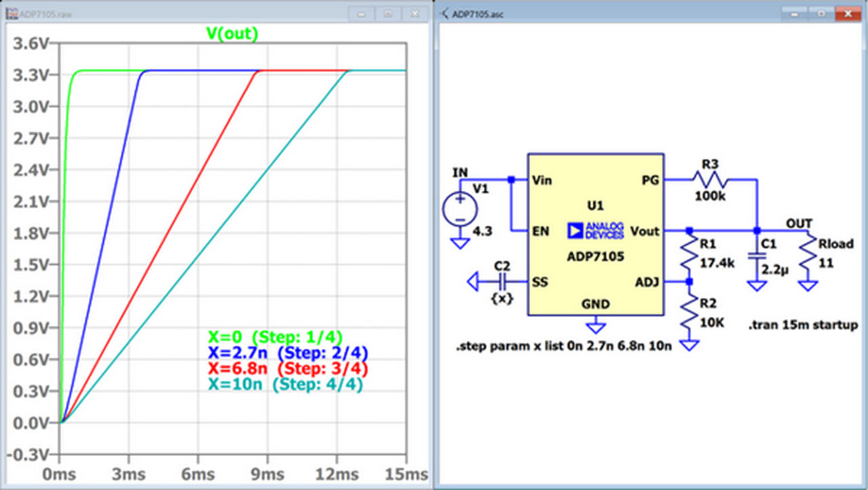Click the Analog Devices logo on U1
Screen dimensions: 868x490
pyautogui.click(x=594, y=230)
